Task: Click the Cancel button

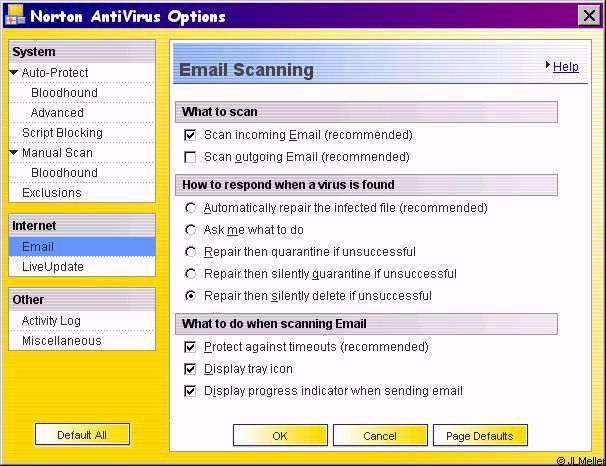Action: point(380,435)
